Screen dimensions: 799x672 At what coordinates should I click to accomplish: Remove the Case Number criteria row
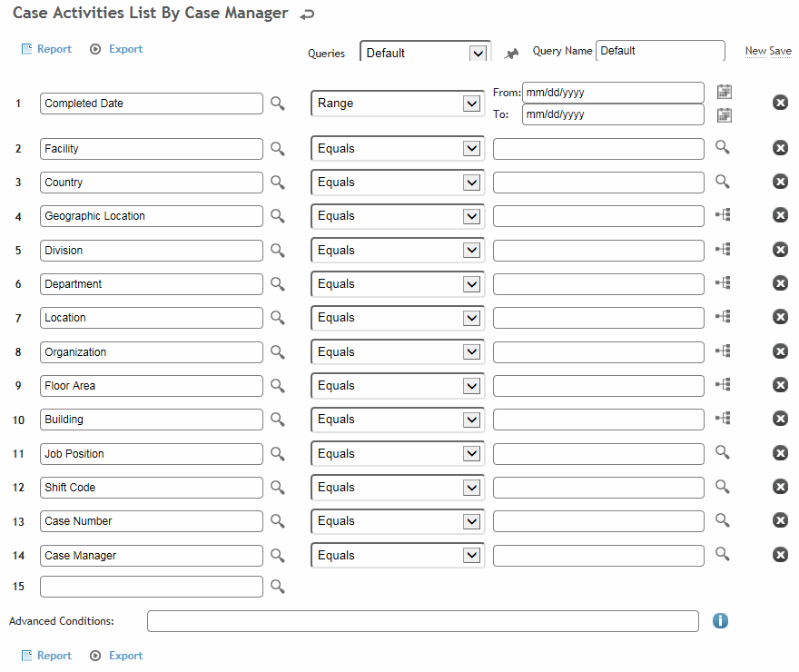pos(780,520)
